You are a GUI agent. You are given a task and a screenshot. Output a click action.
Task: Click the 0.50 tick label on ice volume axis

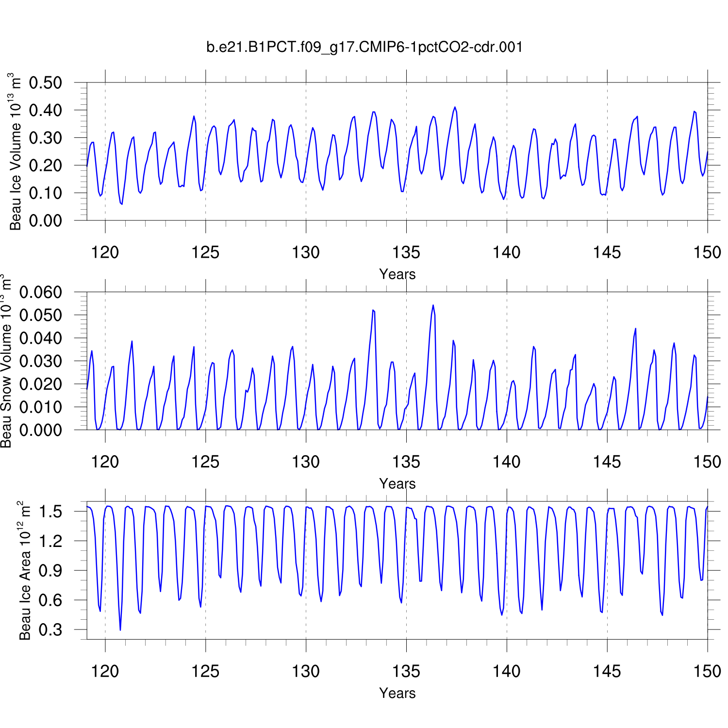tap(46, 83)
